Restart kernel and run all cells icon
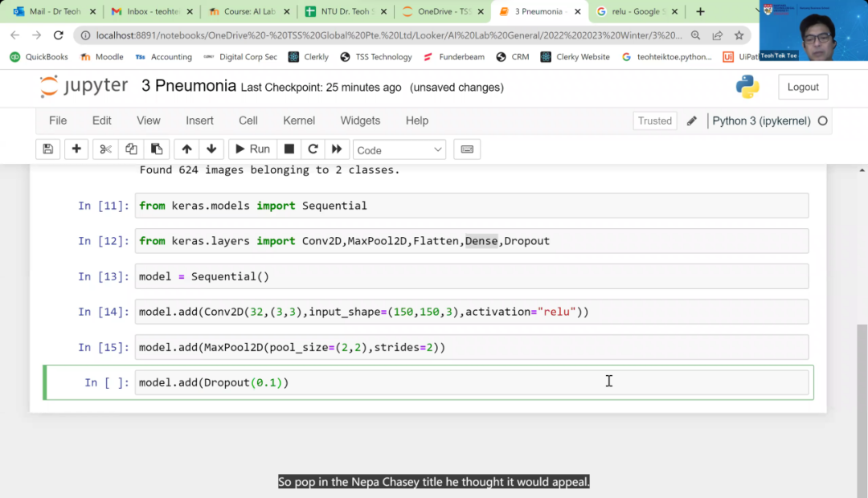Screen dimensions: 868x498 click(337, 149)
